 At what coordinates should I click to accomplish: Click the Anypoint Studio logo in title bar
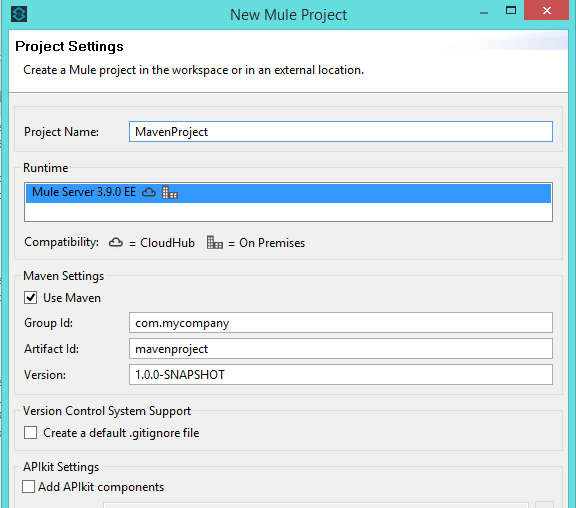pos(19,14)
